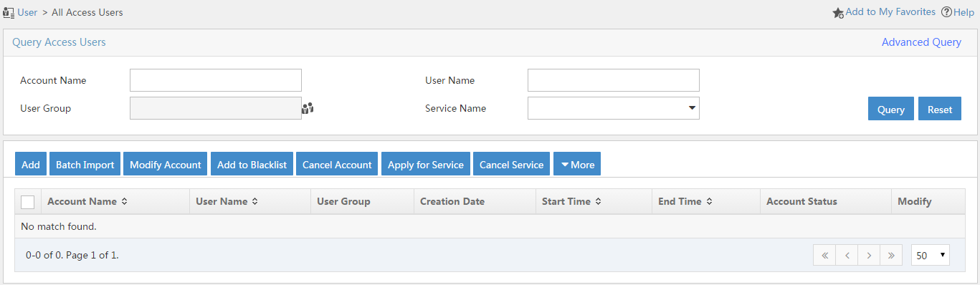Image resolution: width=980 pixels, height=285 pixels.
Task: Click the Add to My Favorites star icon
Action: click(x=838, y=12)
